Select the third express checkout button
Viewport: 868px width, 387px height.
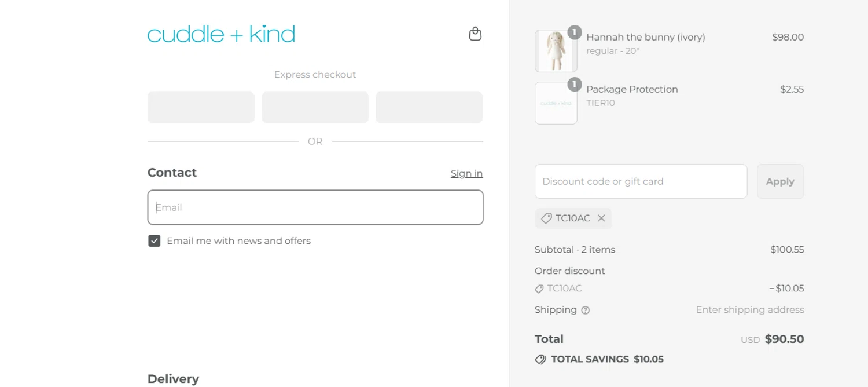tap(429, 107)
